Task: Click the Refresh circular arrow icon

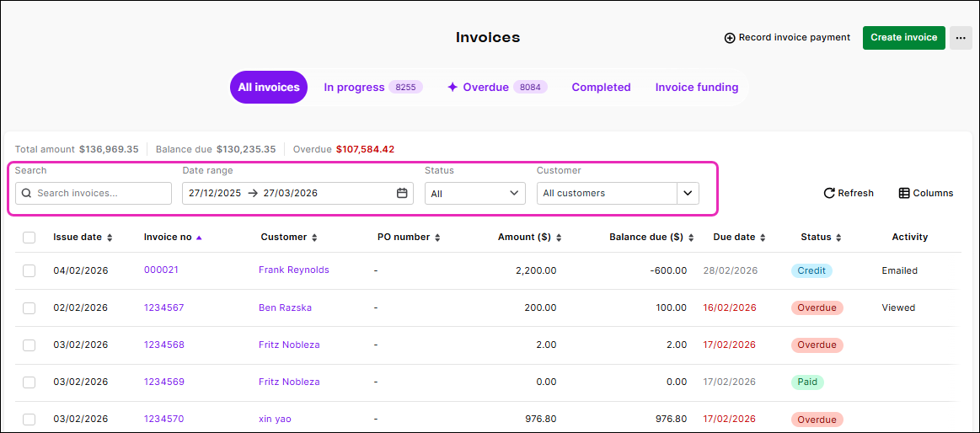Action: pos(829,193)
